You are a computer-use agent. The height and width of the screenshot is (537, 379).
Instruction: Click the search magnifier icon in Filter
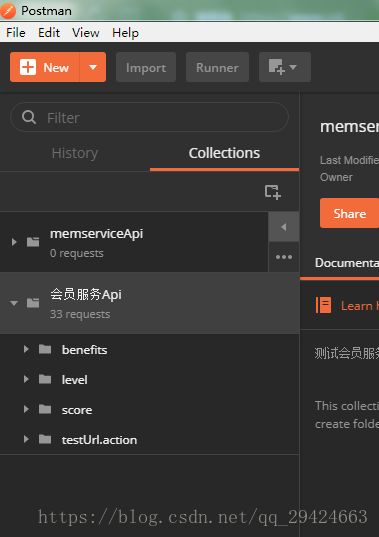click(x=29, y=117)
